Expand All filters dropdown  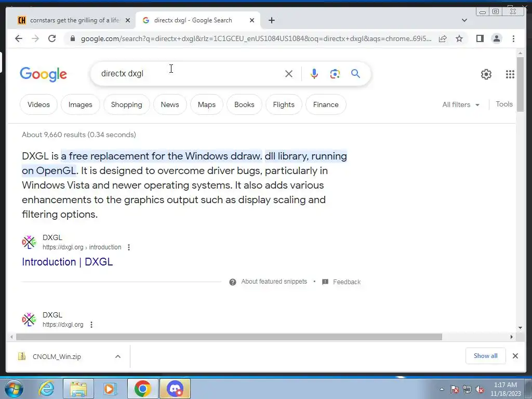coord(461,104)
